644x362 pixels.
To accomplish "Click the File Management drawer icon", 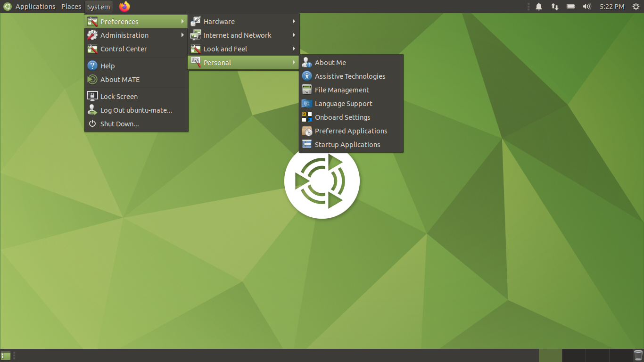I will coord(307,90).
